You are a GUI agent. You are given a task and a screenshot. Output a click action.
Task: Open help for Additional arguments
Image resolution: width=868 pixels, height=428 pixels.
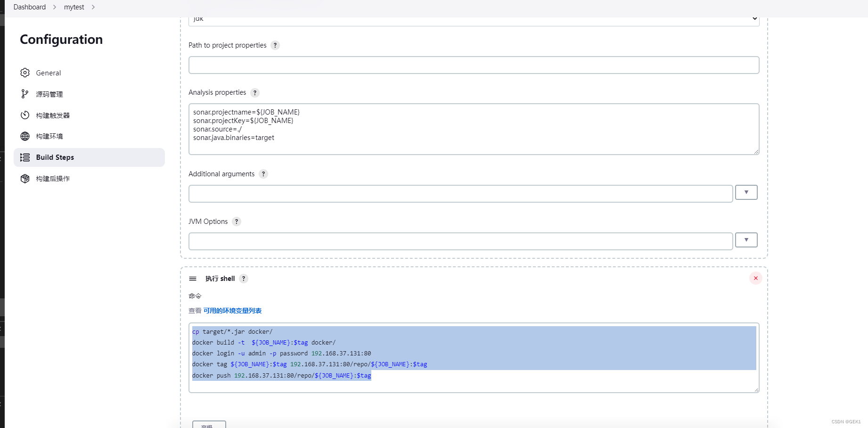[263, 174]
